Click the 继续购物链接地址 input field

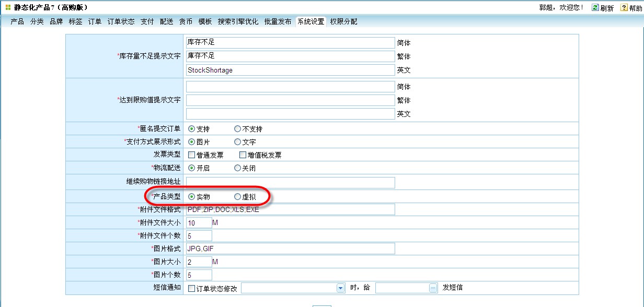point(290,182)
